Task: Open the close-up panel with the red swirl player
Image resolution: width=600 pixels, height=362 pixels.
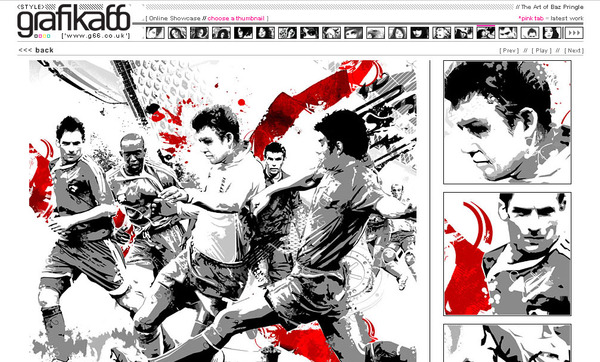Action: point(507,254)
